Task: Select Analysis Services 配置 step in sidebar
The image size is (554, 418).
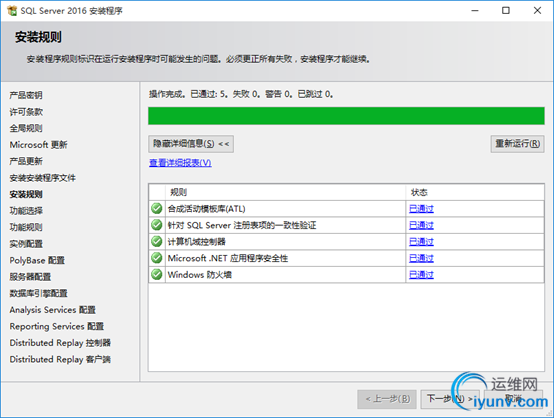Action: 52,310
